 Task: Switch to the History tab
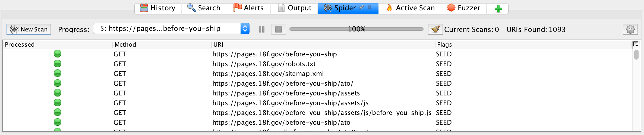coord(158,8)
